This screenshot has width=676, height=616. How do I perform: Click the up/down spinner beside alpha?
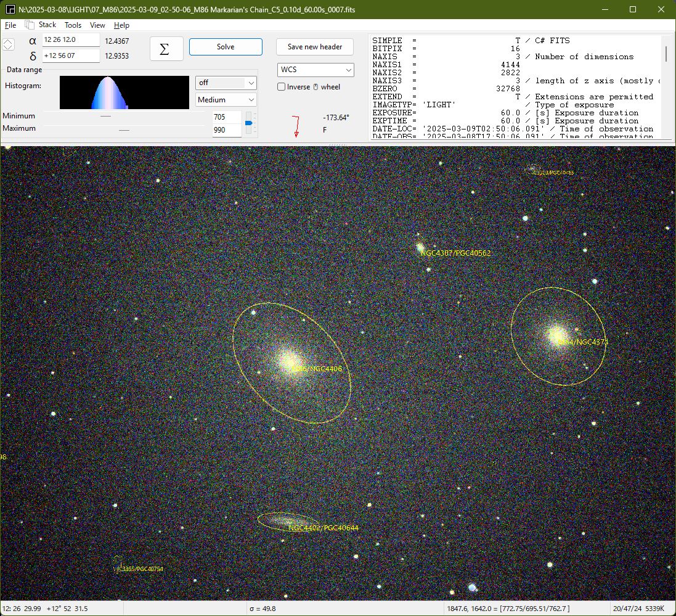click(x=8, y=45)
